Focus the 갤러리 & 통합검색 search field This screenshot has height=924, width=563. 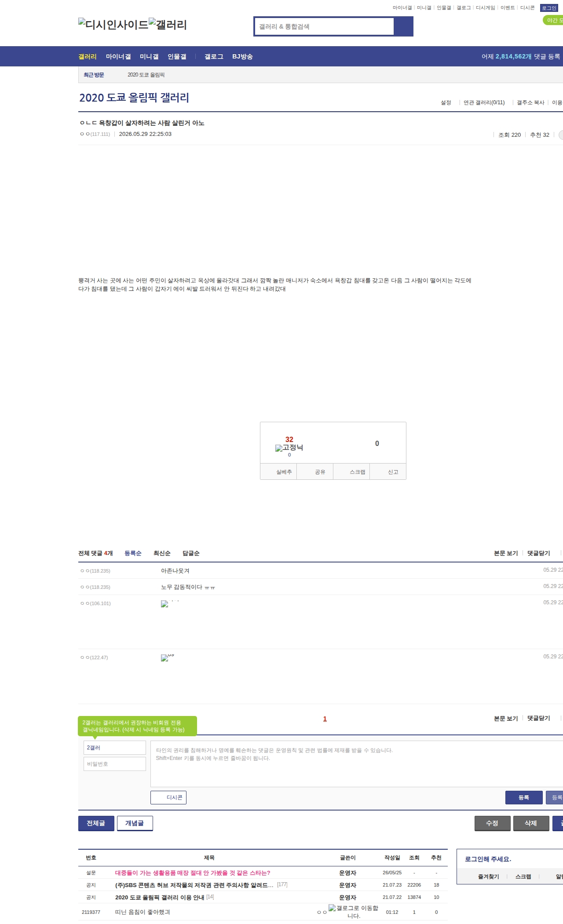coord(325,26)
